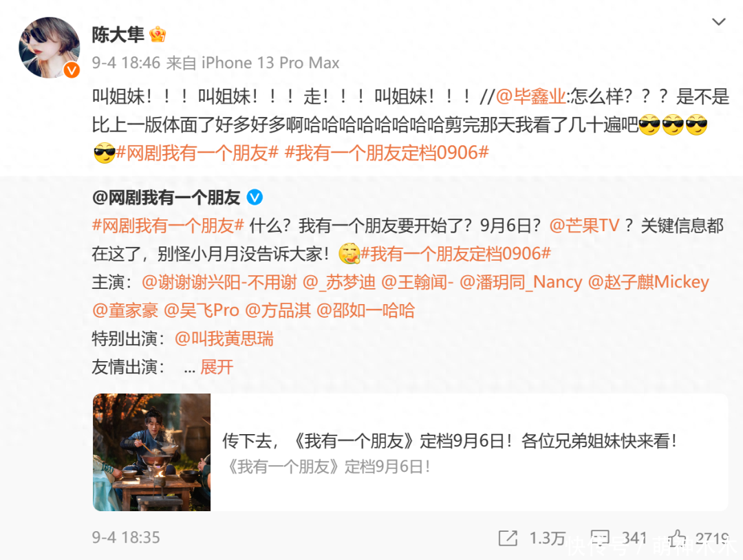Click the repost share icon
Screen dimensions: 743x560
(508, 538)
